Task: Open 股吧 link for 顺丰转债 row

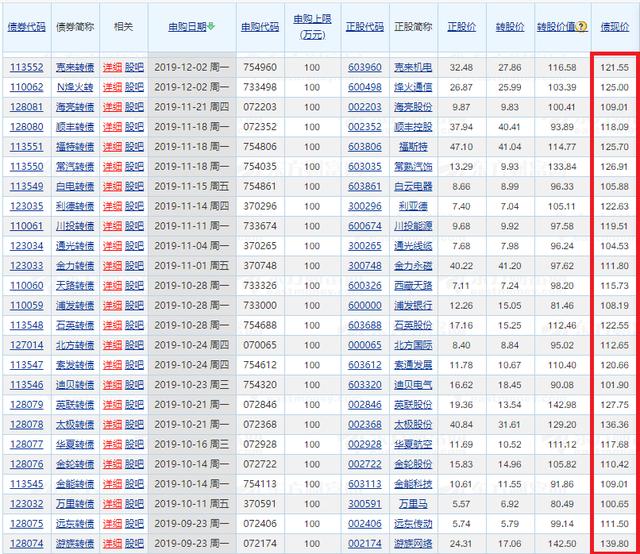Action: tap(134, 127)
